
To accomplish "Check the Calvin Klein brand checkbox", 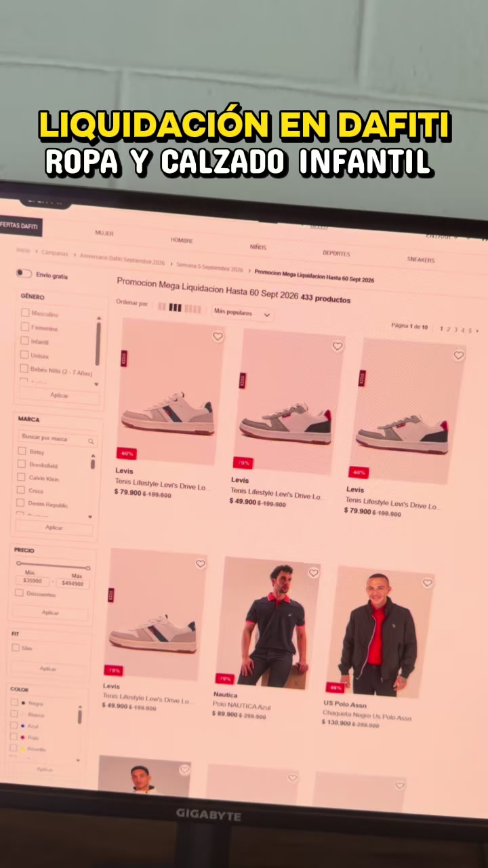I will (22, 477).
